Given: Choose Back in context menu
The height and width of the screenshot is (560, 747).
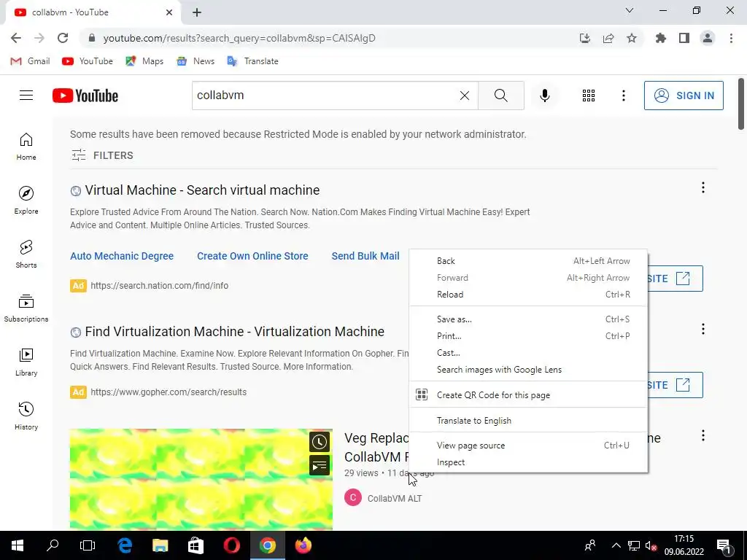Looking at the screenshot, I should 528,261.
